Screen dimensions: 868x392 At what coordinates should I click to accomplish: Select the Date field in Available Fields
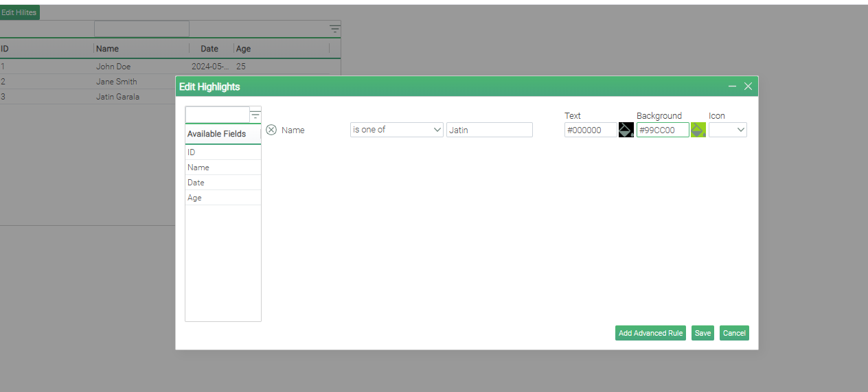click(222, 183)
